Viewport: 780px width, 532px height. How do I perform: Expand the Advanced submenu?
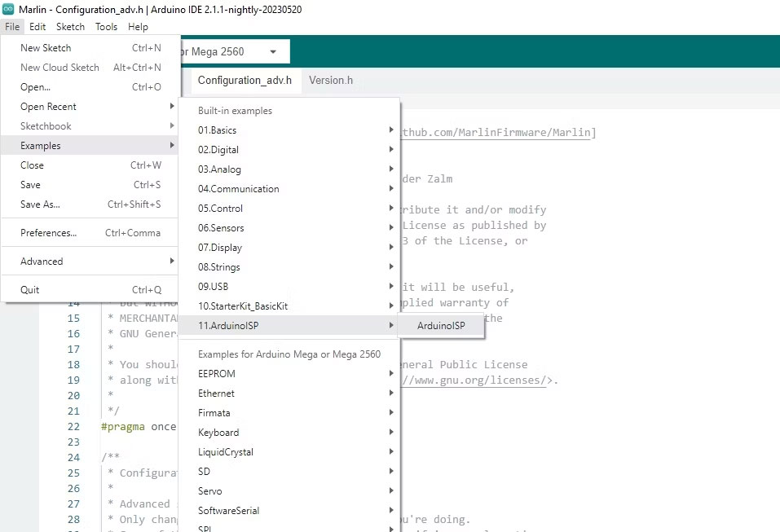(90, 261)
